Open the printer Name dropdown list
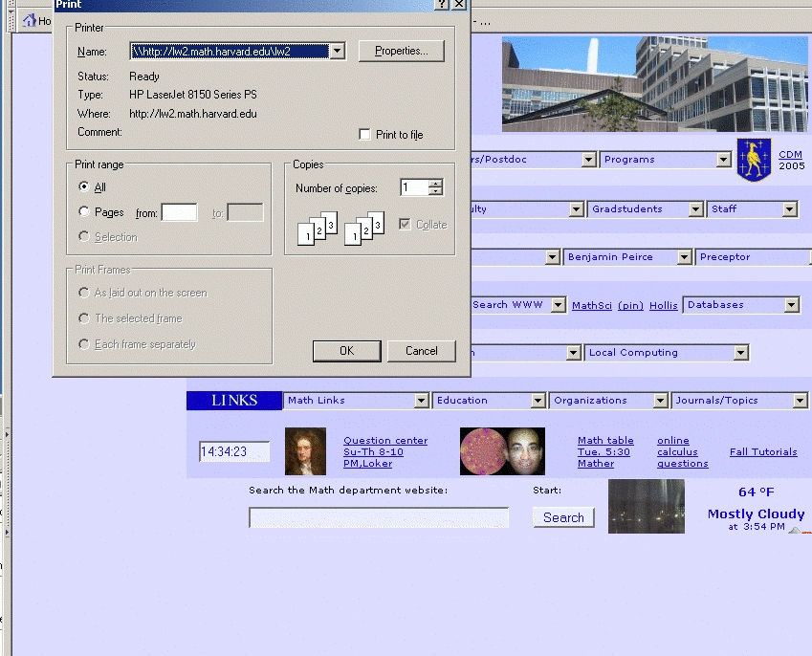 click(x=337, y=52)
